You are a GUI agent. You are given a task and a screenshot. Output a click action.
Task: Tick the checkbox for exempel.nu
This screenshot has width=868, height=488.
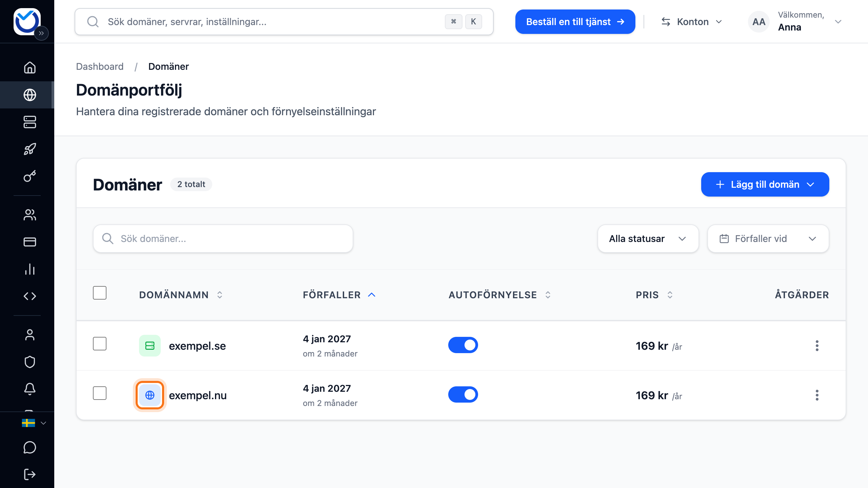pos(100,393)
